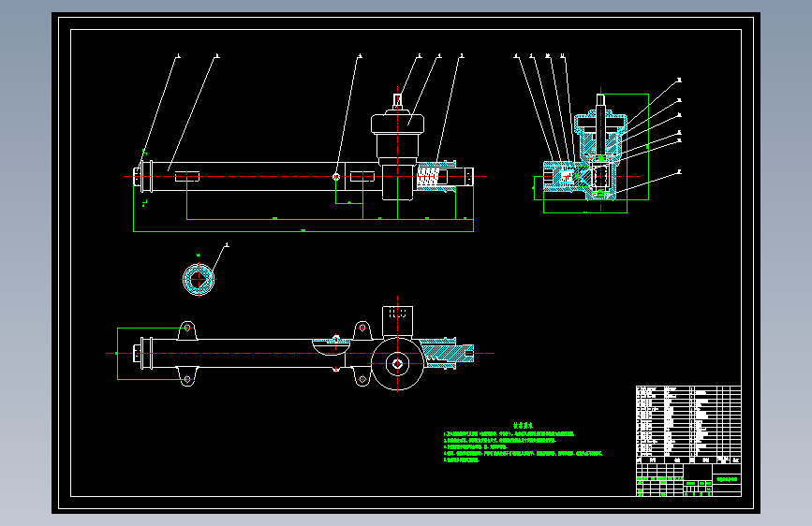Select the small circle marker on upper tube centerline
Screen dimensions: 812x526
pyautogui.click(x=336, y=177)
